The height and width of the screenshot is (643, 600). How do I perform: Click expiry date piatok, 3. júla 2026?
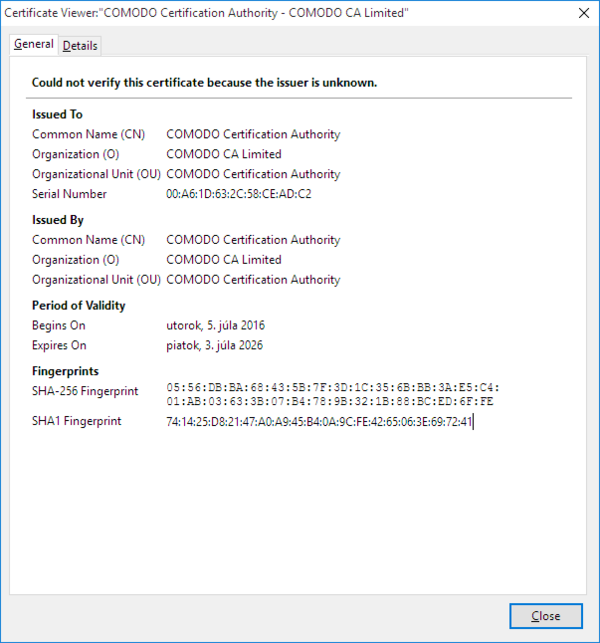[214, 345]
